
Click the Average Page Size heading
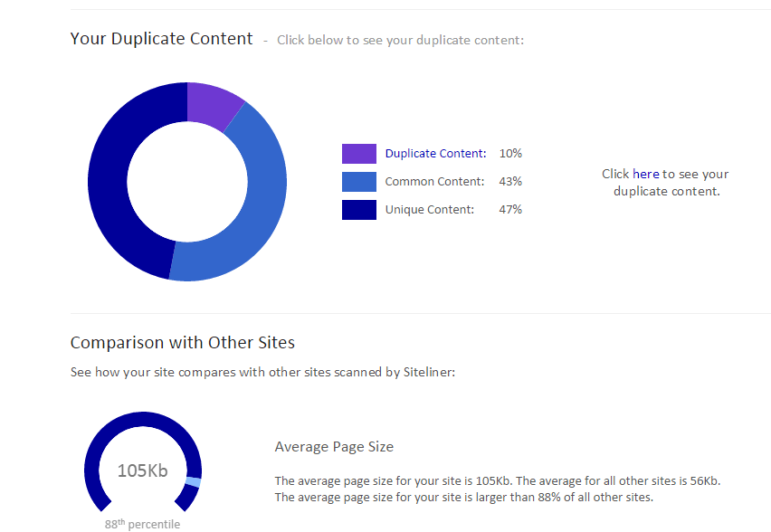334,446
